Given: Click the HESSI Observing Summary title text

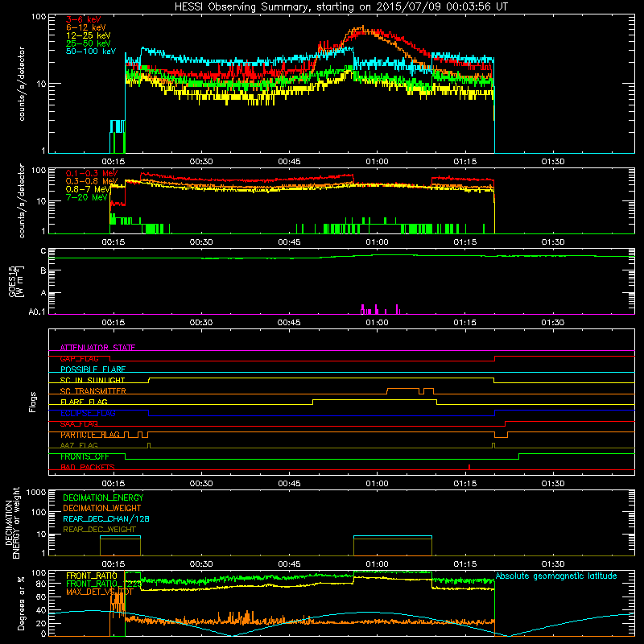Looking at the screenshot, I should click(341, 7).
